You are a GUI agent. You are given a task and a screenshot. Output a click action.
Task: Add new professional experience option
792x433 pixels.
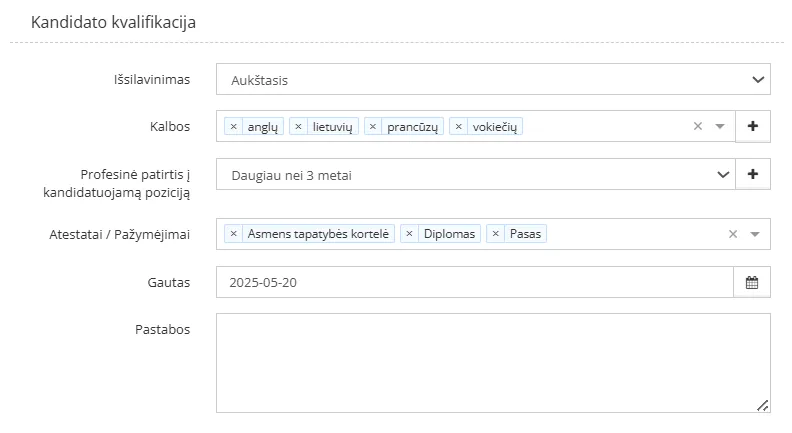pos(753,174)
